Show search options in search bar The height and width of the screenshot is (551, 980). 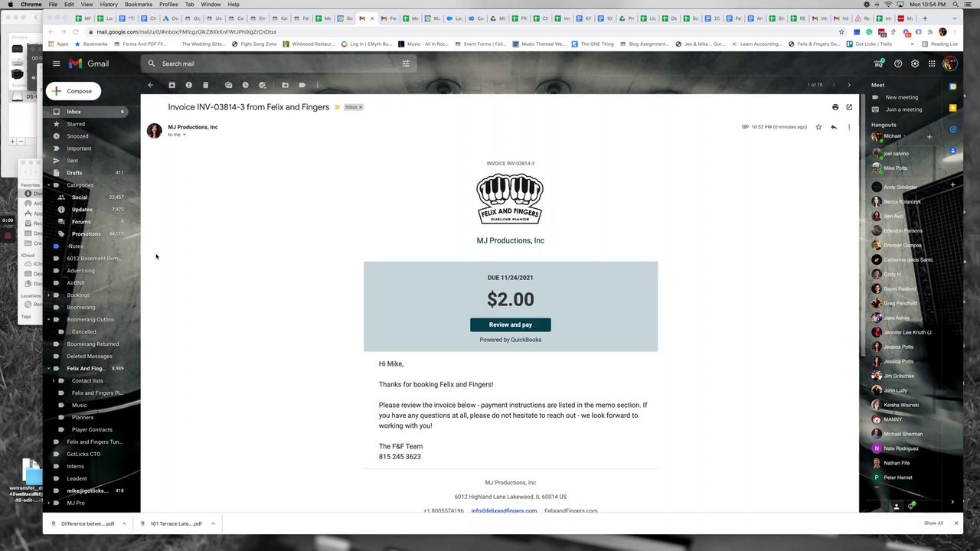click(406, 64)
